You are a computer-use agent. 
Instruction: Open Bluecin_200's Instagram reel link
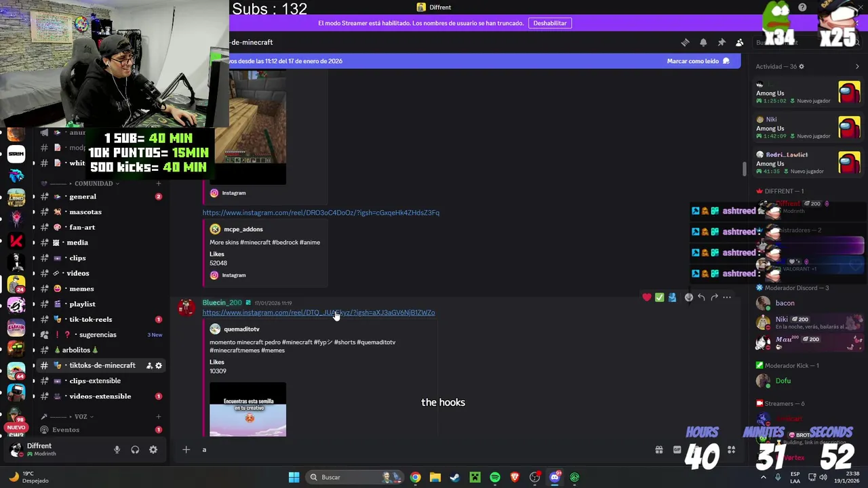[319, 312]
